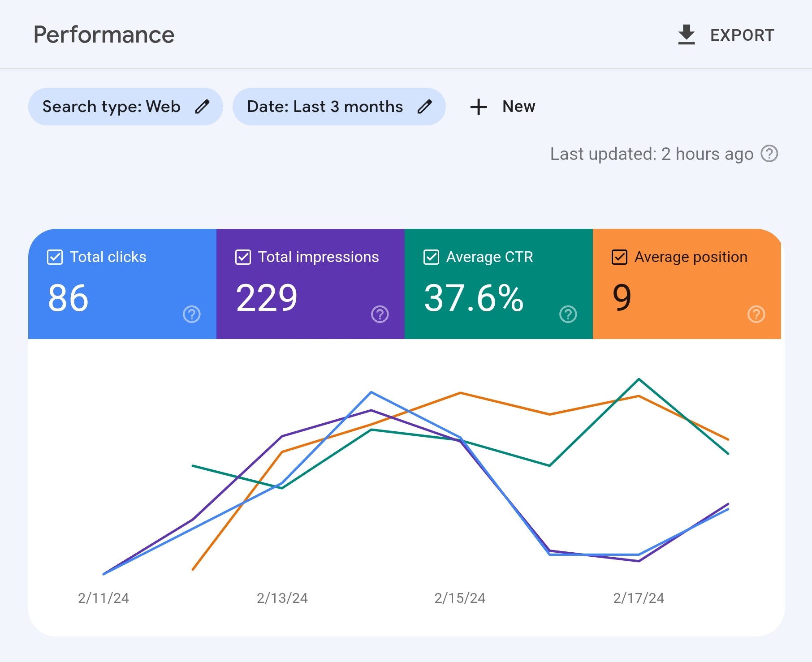812x662 pixels.
Task: Uncheck the Average CTR checkbox
Action: (x=431, y=257)
